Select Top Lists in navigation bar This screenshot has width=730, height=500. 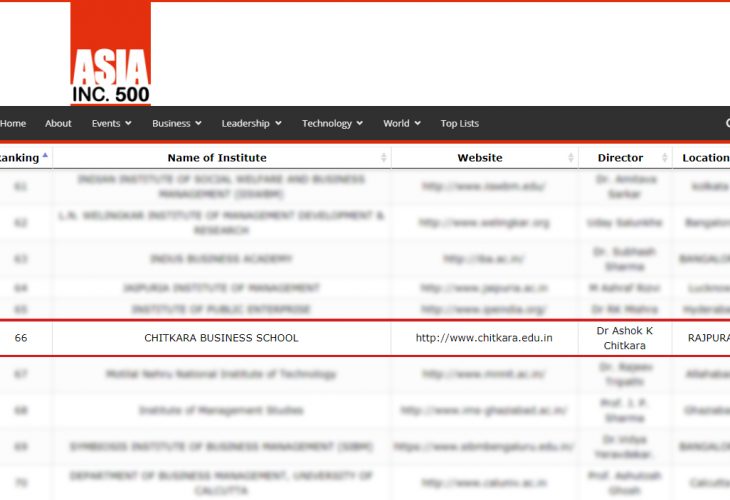coord(460,124)
